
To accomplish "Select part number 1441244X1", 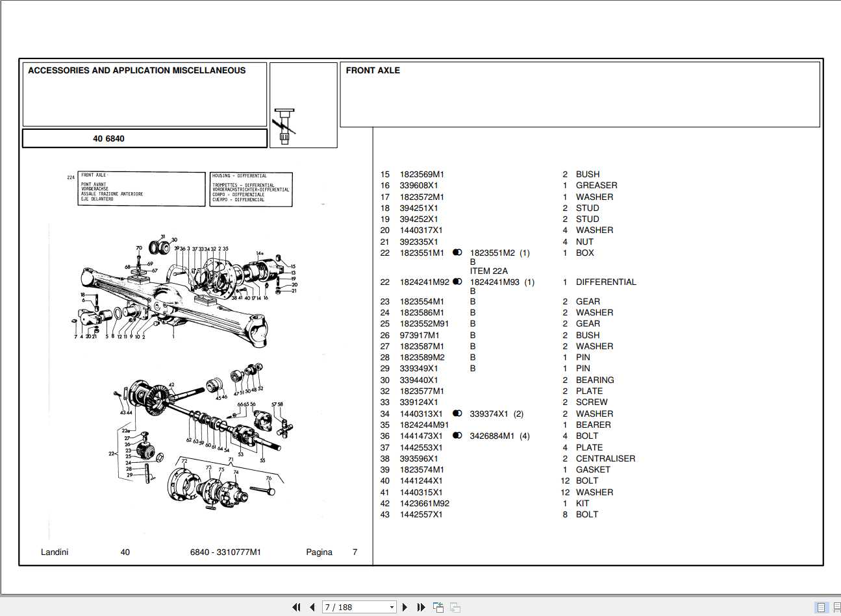I will coord(421,480).
